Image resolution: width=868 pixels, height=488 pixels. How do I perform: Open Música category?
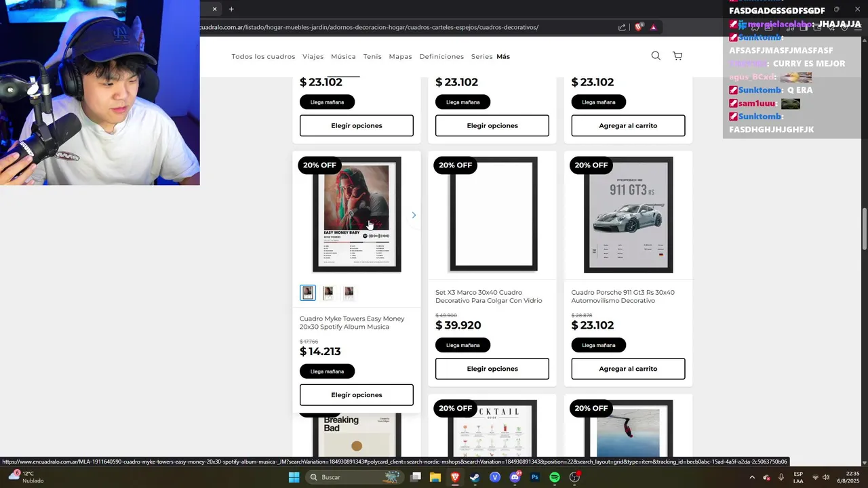pos(343,56)
